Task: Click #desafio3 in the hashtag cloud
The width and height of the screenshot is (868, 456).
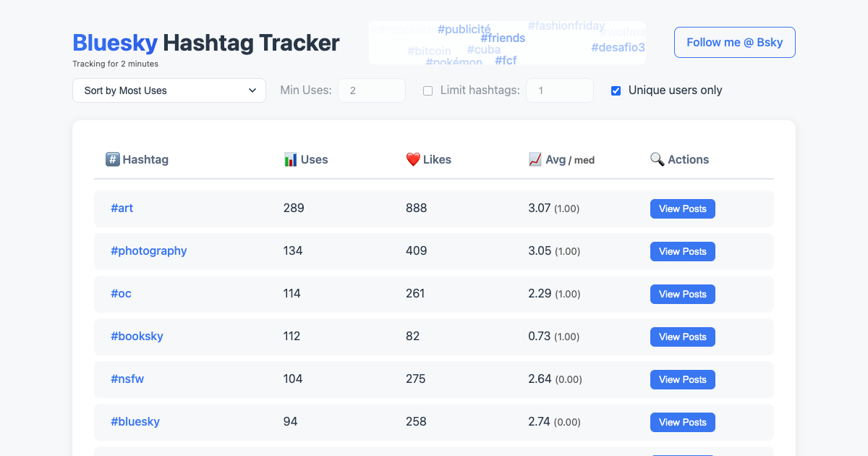Action: coord(617,47)
